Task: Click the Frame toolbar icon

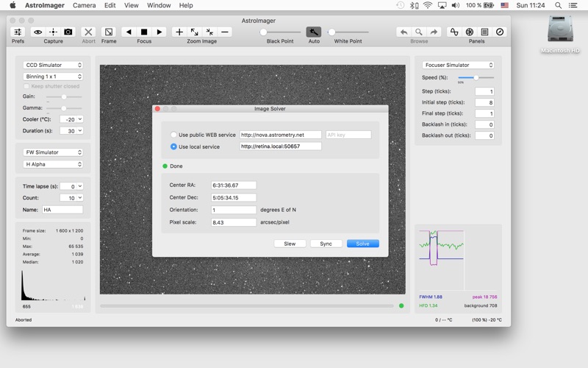Action: 109,32
